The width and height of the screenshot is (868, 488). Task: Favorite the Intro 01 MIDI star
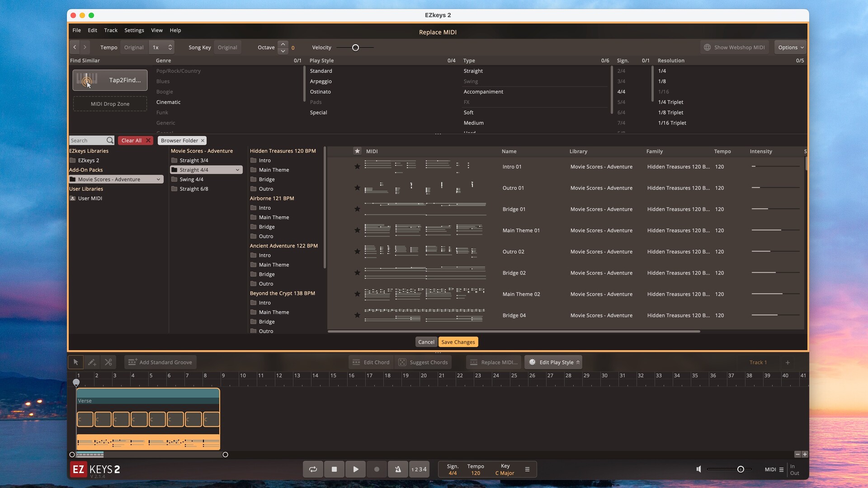(x=357, y=167)
